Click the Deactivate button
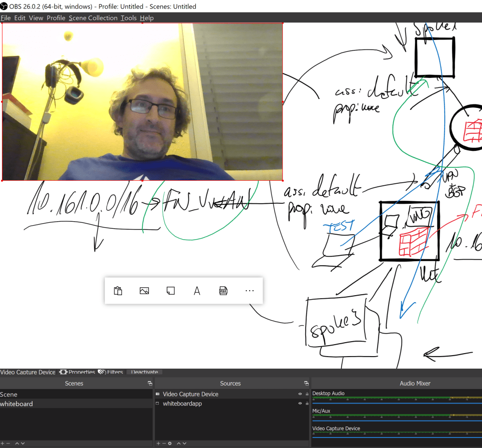Viewport: 482px width, 448px height. click(x=144, y=372)
